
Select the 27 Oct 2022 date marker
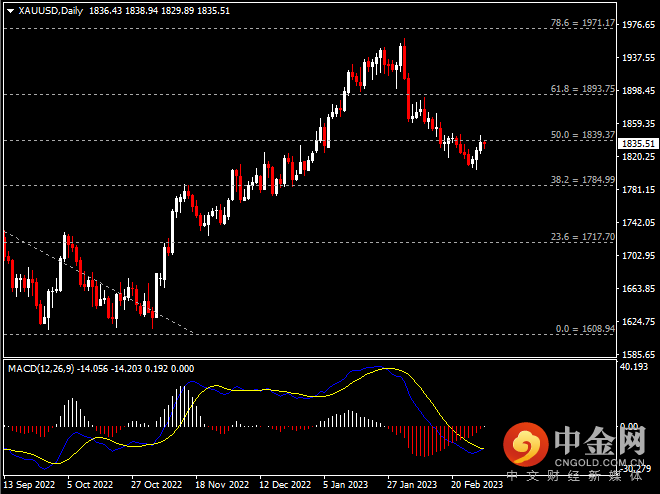(156, 482)
